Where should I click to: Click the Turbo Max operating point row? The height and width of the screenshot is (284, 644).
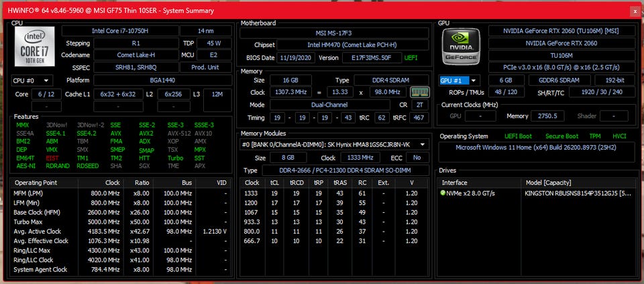click(121, 222)
